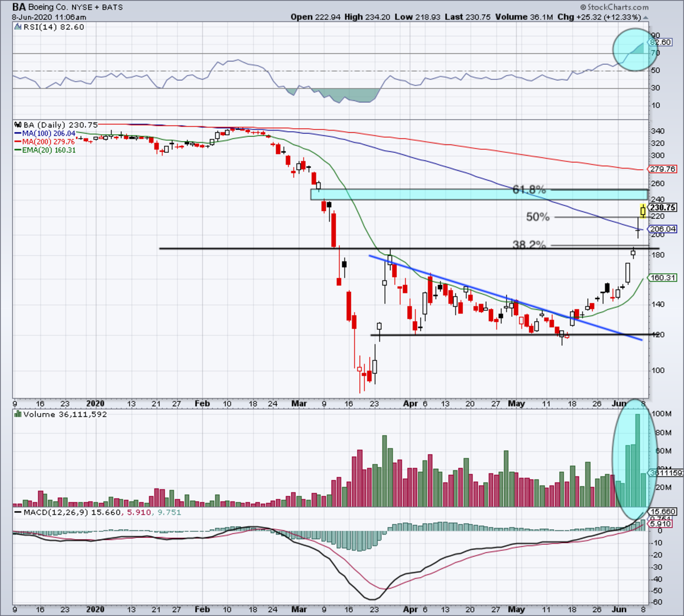Select the High 234.20 value
Viewport: 684px width, 616px height.
[368, 17]
